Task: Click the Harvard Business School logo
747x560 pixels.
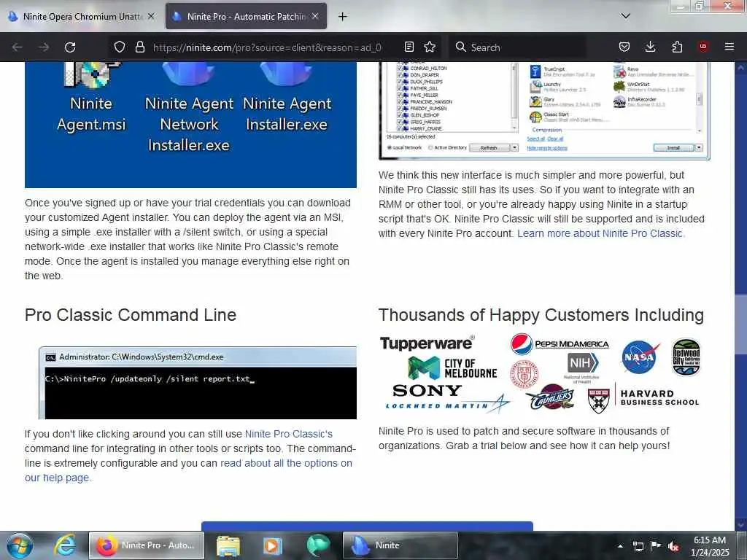Action: tap(643, 398)
